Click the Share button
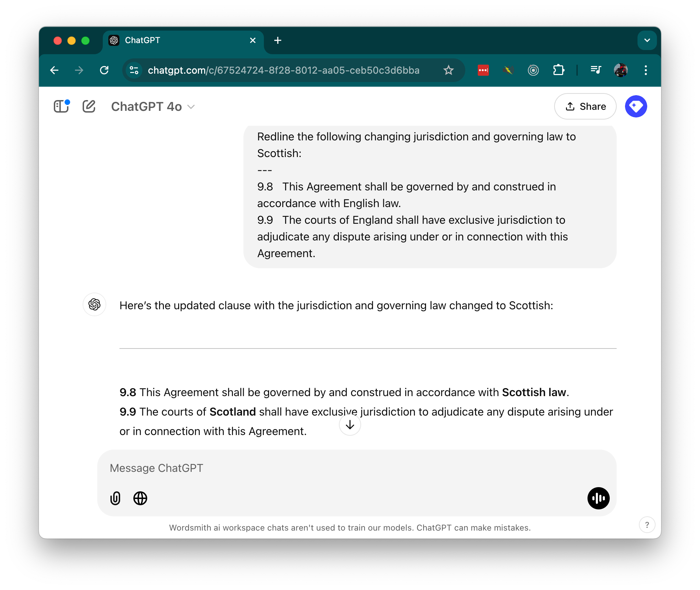This screenshot has height=590, width=700. pos(585,106)
